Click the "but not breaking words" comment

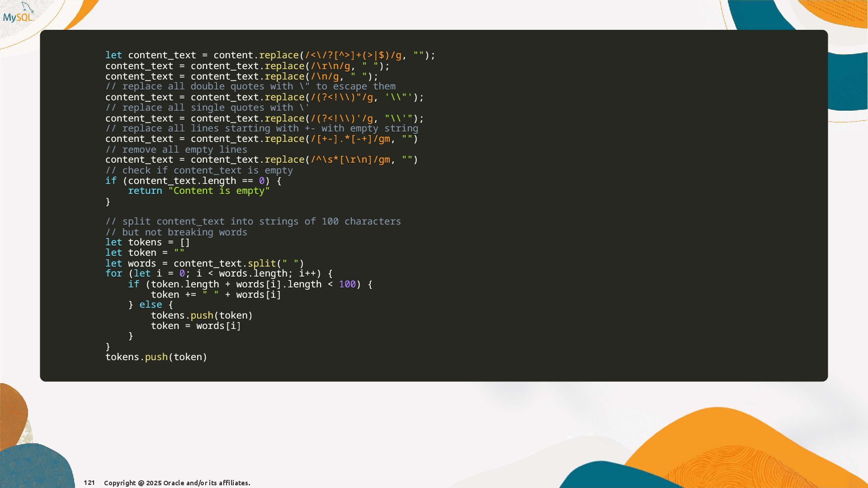[176, 232]
